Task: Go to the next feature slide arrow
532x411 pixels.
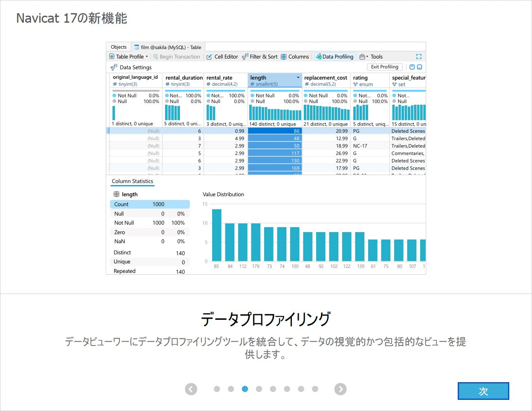Action: point(340,389)
